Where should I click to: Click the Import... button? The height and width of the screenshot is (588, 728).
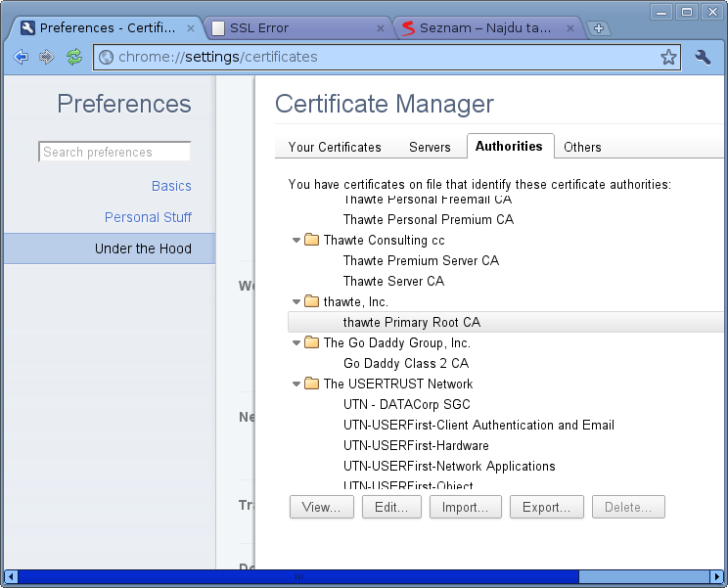465,507
